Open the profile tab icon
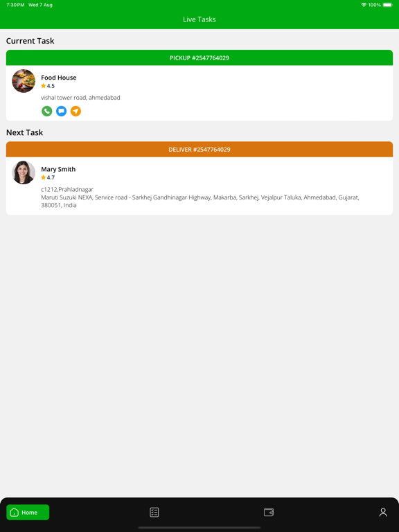The height and width of the screenshot is (532, 399). point(383,513)
